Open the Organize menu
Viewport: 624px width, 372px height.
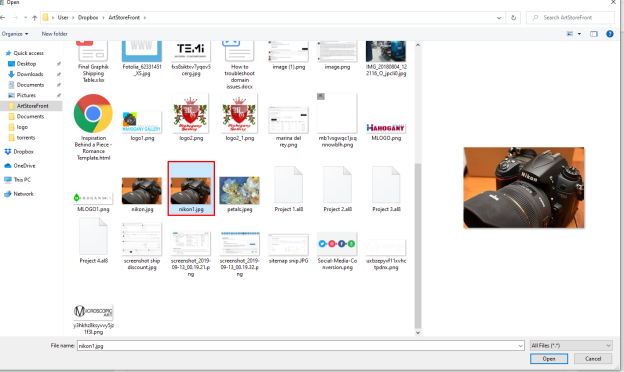pos(15,34)
